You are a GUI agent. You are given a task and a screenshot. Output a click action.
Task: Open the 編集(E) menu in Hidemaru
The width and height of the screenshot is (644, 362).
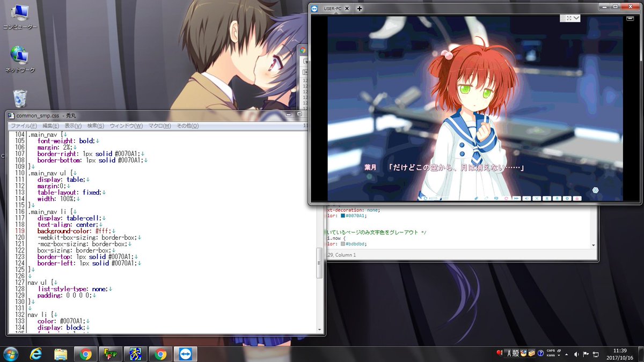[50, 125]
